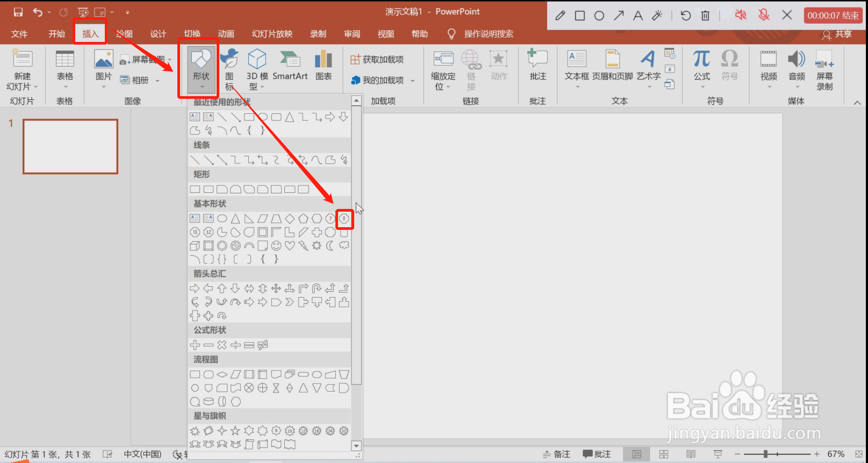
Task: Open the 幻灯片放映 ribbon tab
Action: [272, 34]
